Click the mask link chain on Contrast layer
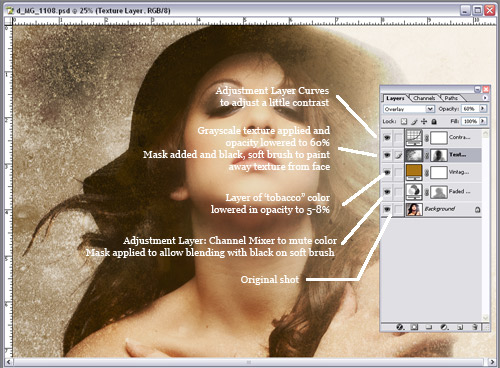500x368 pixels. coord(426,138)
